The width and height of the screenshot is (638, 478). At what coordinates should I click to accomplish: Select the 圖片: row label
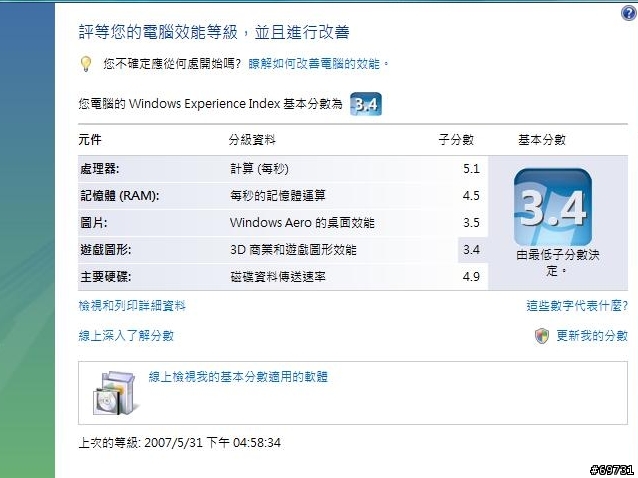[94, 223]
